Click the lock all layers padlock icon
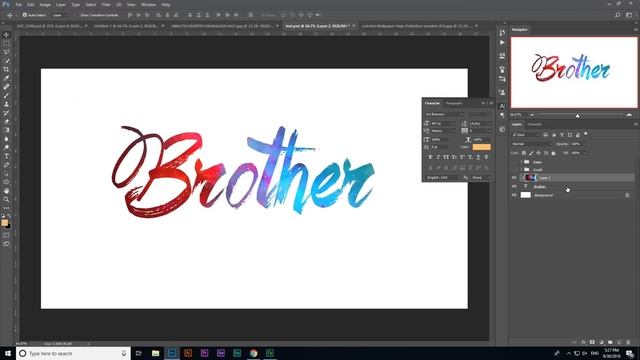The height and width of the screenshot is (360, 640). 553,153
